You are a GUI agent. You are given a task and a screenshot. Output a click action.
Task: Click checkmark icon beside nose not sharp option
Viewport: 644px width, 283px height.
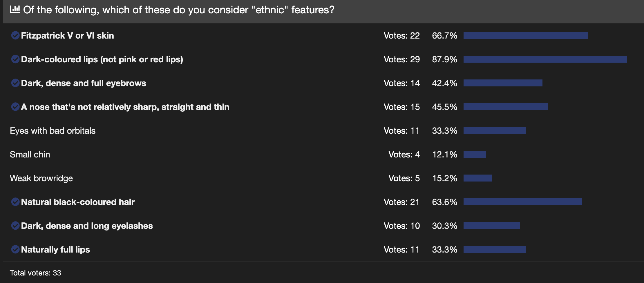point(15,107)
